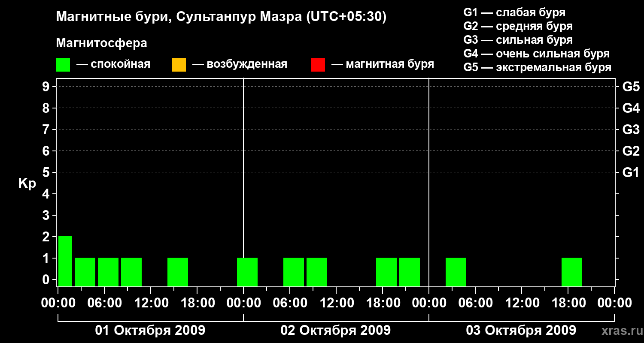Select the '02 Октября 2009' date label
This screenshot has width=644, height=343.
click(x=336, y=331)
